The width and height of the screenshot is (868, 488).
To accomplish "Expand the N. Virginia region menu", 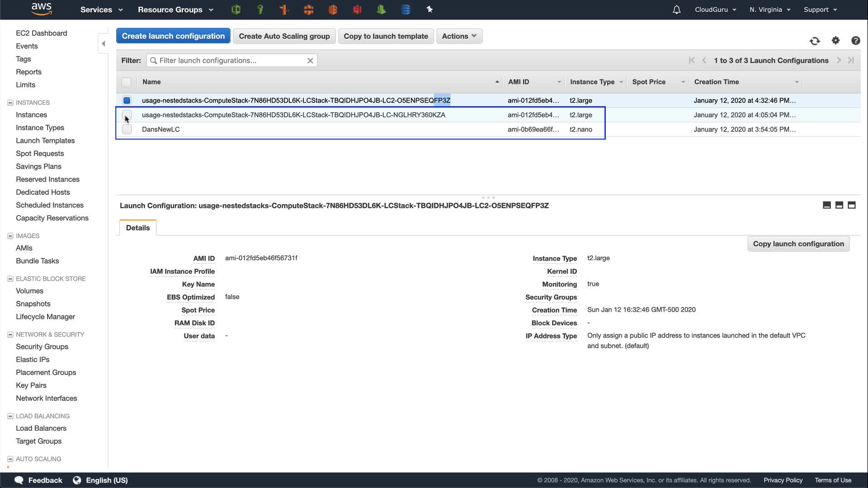I will pos(769,9).
